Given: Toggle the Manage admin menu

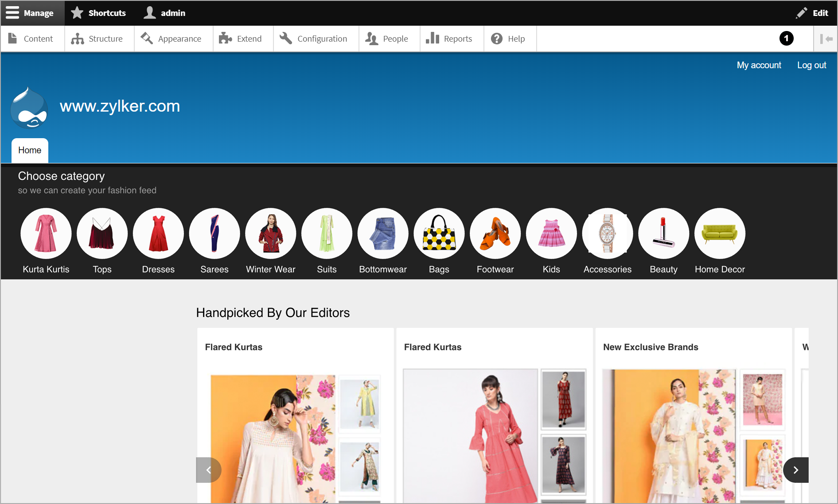Looking at the screenshot, I should click(x=30, y=13).
